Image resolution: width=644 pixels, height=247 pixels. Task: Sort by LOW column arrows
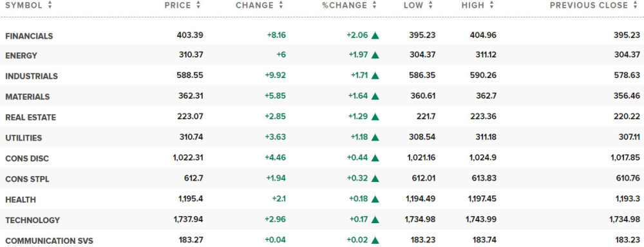[x=430, y=5]
